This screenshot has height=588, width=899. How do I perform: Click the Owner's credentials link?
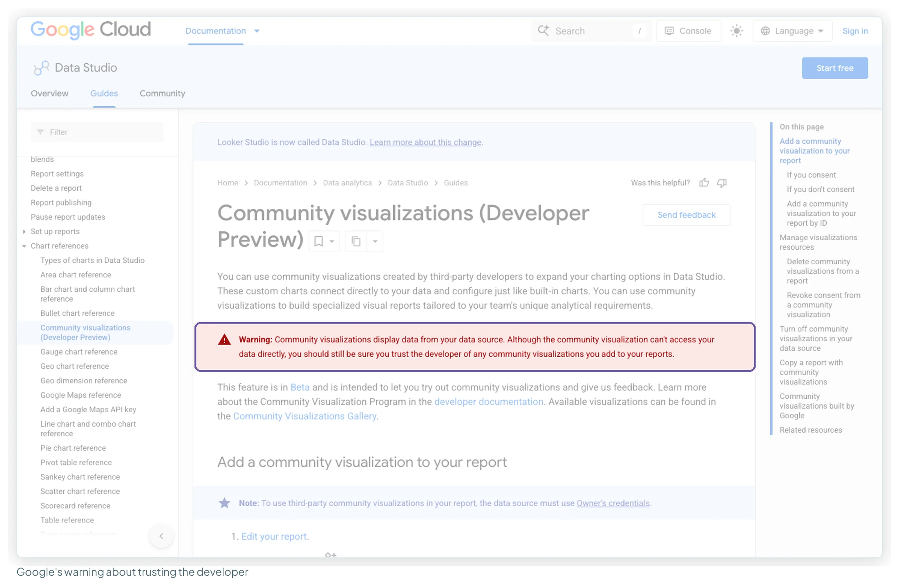pyautogui.click(x=613, y=503)
